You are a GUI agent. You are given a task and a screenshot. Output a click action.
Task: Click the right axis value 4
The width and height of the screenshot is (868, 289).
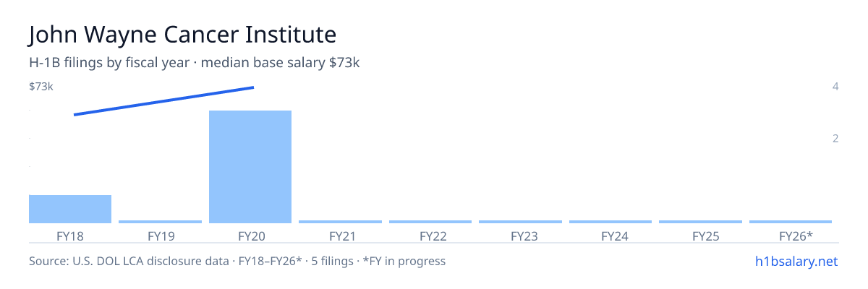(835, 87)
